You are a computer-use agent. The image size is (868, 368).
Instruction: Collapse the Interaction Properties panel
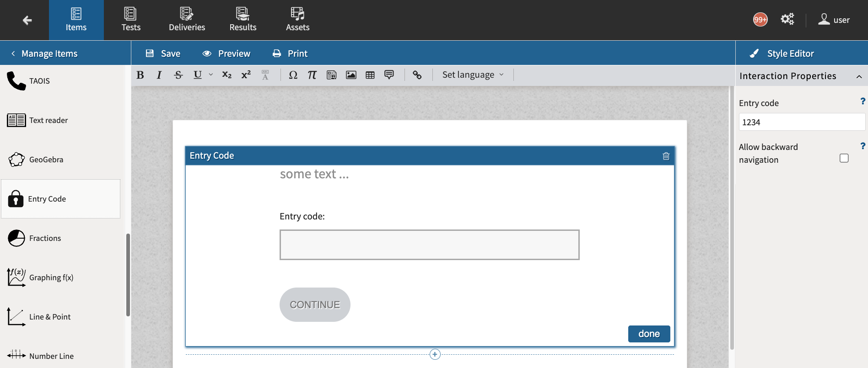859,76
